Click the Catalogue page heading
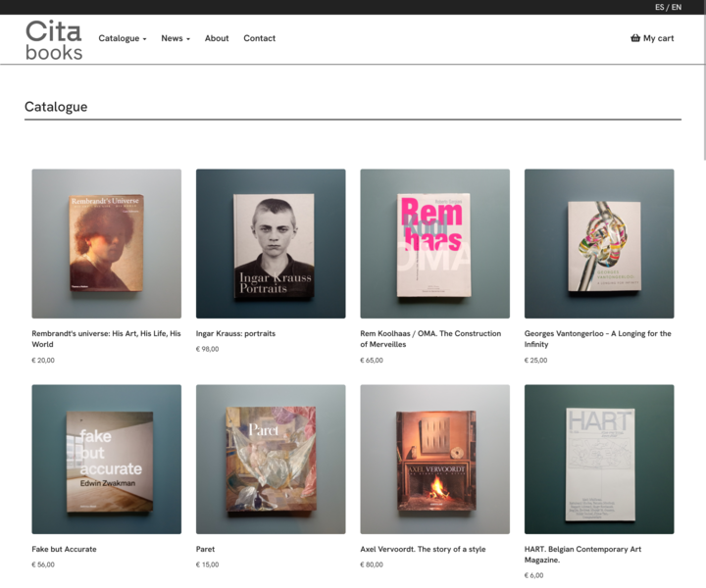This screenshot has height=588, width=706. [x=56, y=107]
